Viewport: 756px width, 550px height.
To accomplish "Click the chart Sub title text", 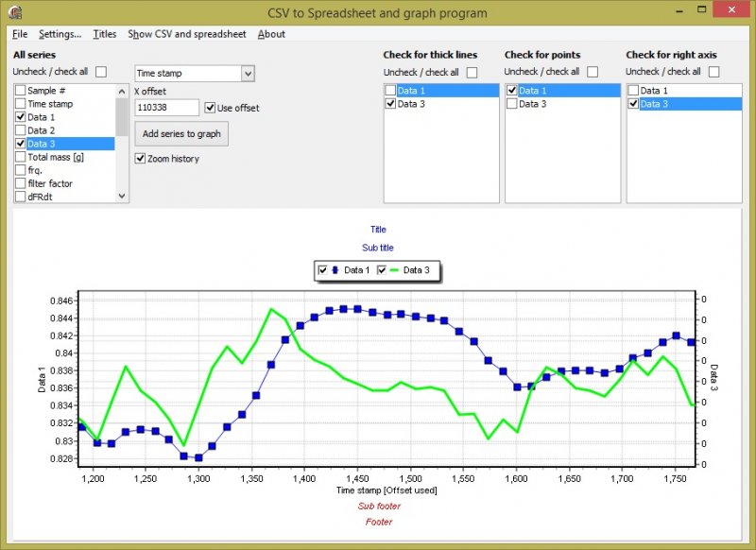I will (377, 248).
